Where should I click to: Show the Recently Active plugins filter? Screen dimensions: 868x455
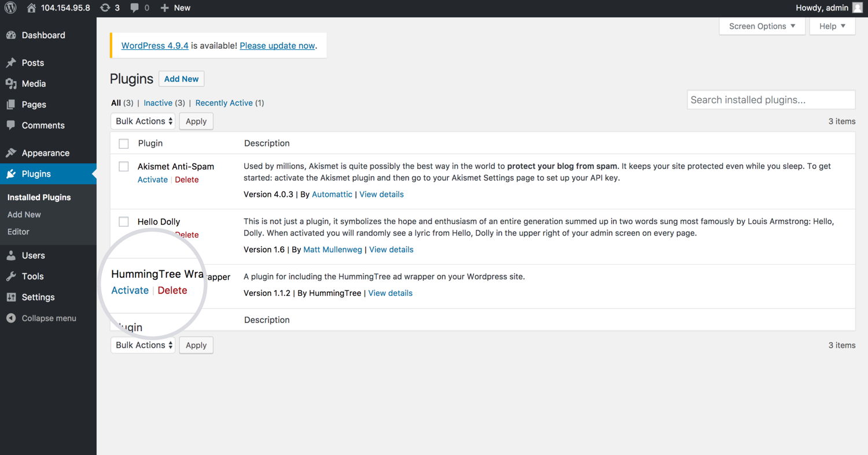(224, 103)
